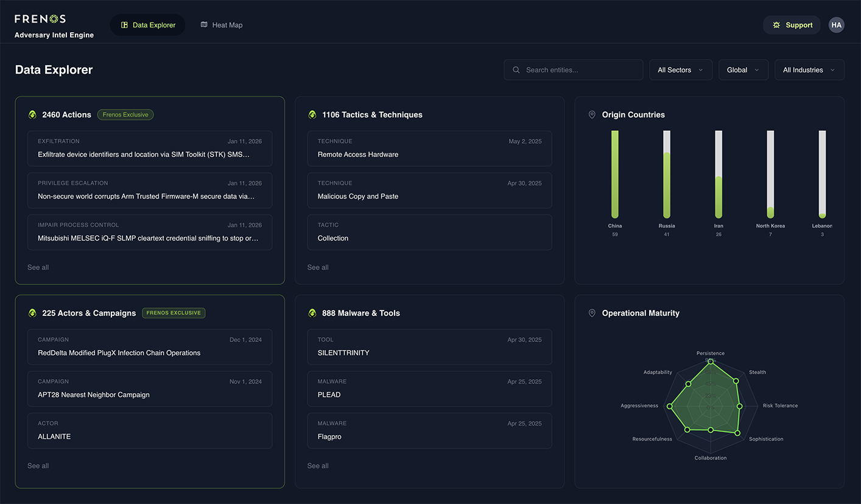Click the HA avatar in the top corner
Viewport: 861px width, 504px height.
tap(836, 25)
